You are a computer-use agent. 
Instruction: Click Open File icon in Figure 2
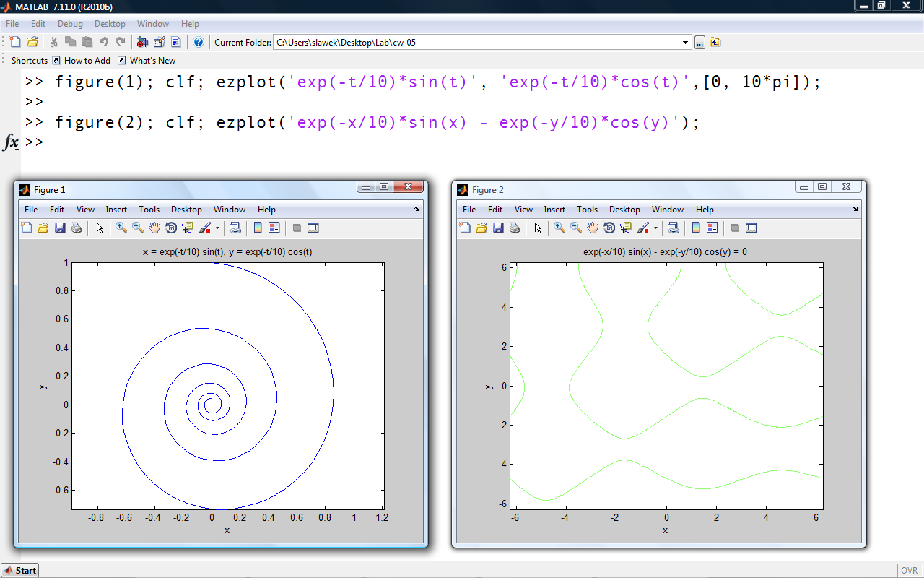[x=481, y=228]
